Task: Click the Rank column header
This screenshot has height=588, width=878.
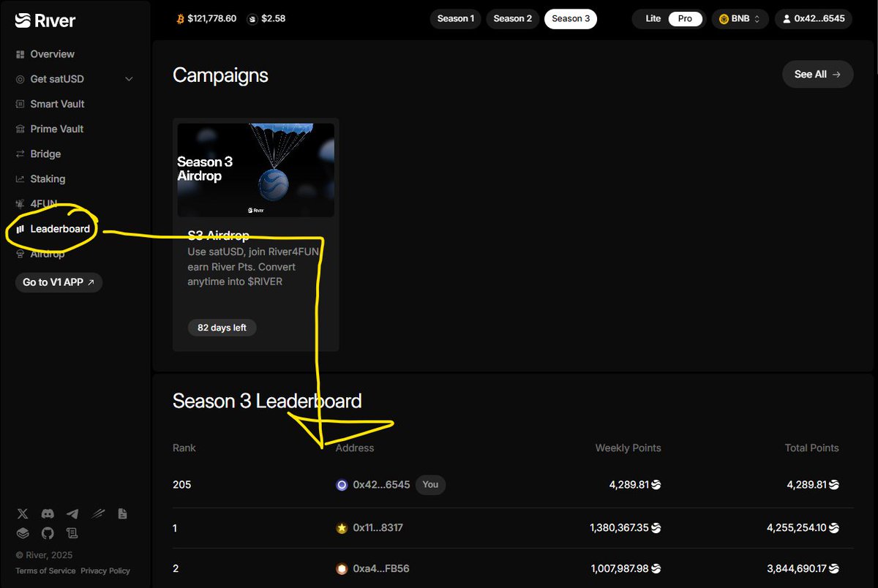Action: coord(184,448)
